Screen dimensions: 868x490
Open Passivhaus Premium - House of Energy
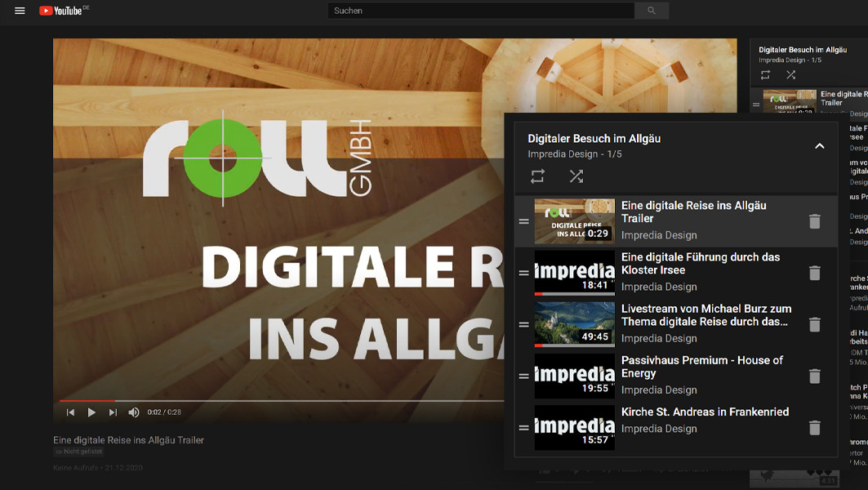pyautogui.click(x=701, y=367)
